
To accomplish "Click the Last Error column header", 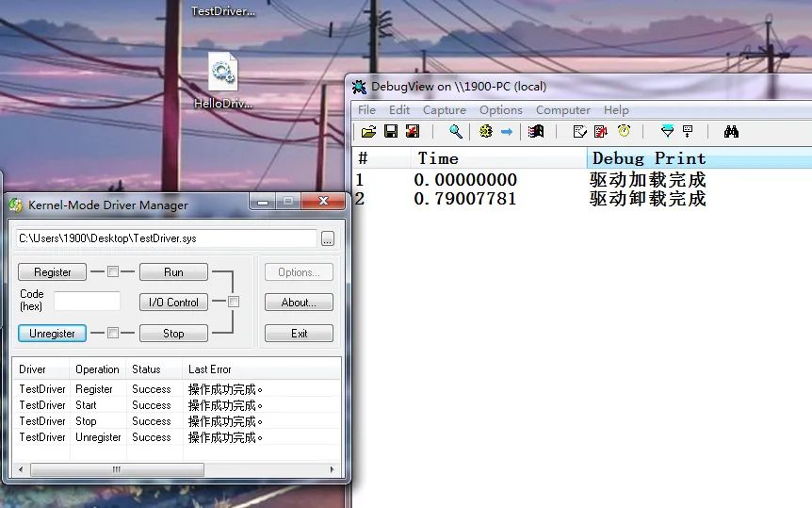I will tap(262, 369).
